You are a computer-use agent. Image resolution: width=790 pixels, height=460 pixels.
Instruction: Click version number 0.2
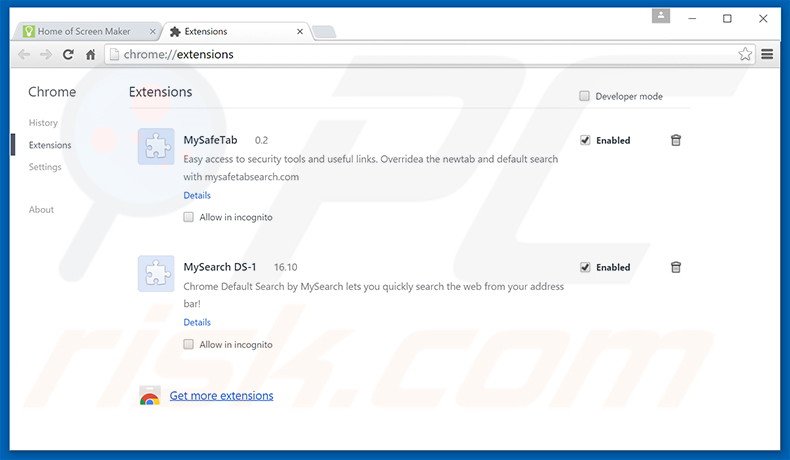point(261,141)
